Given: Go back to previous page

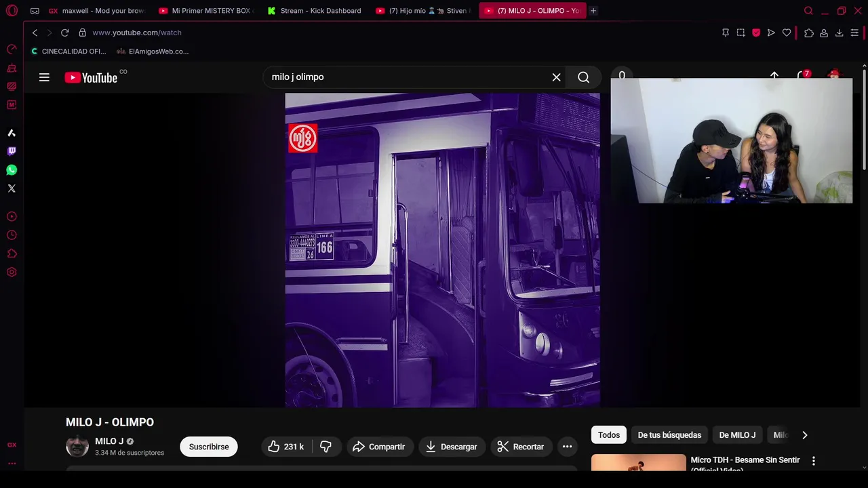Looking at the screenshot, I should coord(35,33).
